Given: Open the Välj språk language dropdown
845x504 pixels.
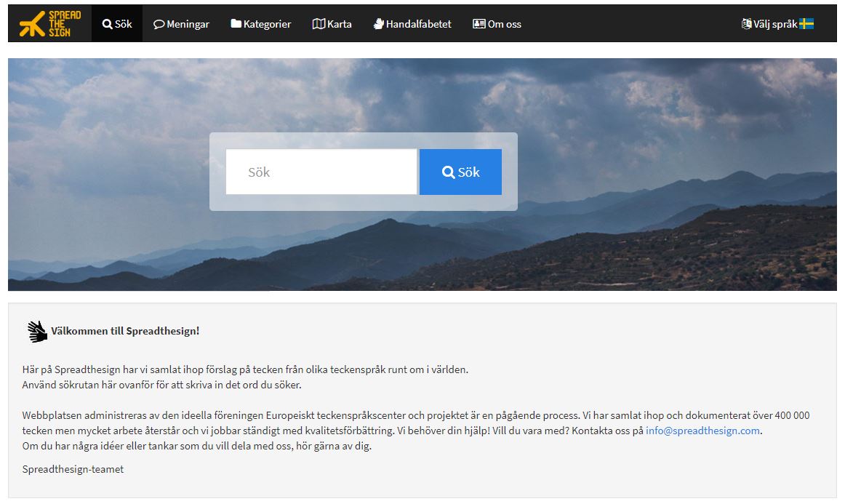Looking at the screenshot, I should coord(775,24).
